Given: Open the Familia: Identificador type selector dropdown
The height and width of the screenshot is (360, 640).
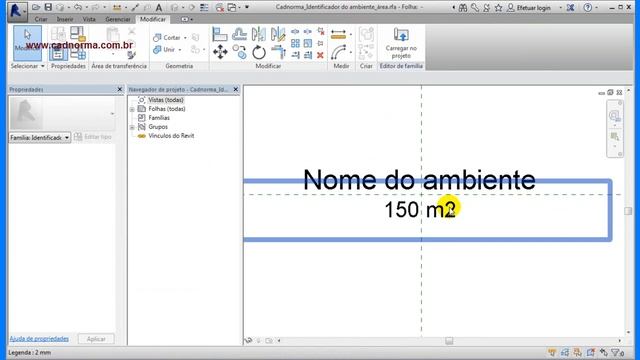Looking at the screenshot, I should pyautogui.click(x=40, y=138).
